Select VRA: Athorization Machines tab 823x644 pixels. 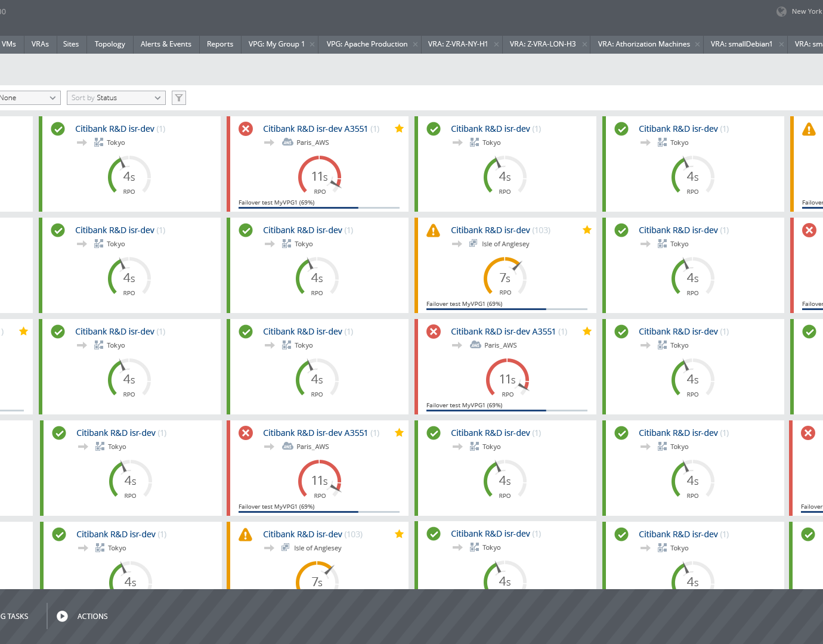[644, 44]
